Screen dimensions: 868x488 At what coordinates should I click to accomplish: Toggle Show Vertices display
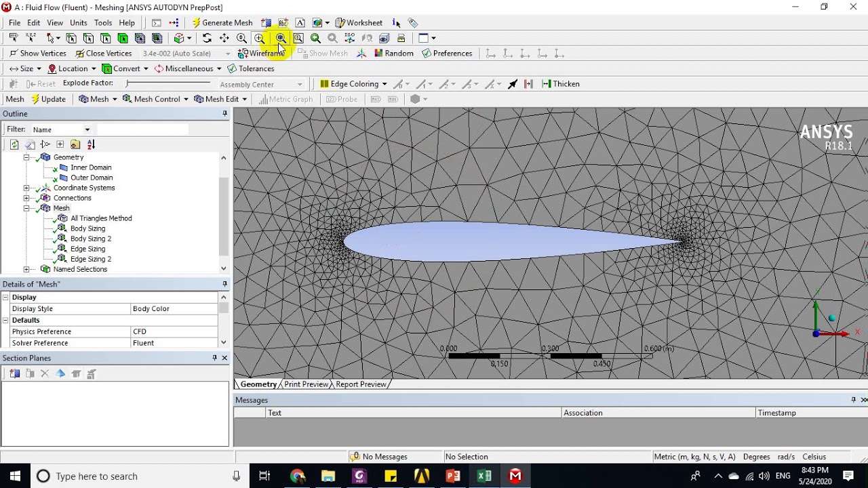[x=37, y=54]
